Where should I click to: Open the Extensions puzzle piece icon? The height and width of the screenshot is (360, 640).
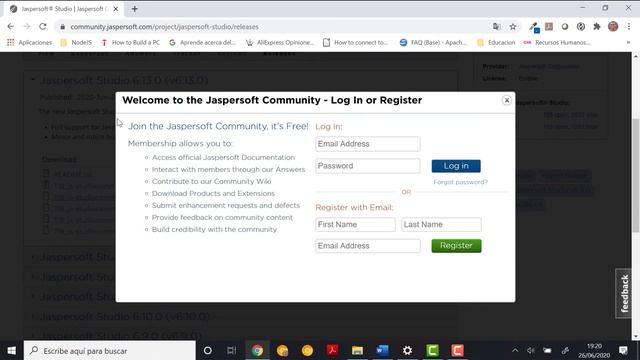597,27
